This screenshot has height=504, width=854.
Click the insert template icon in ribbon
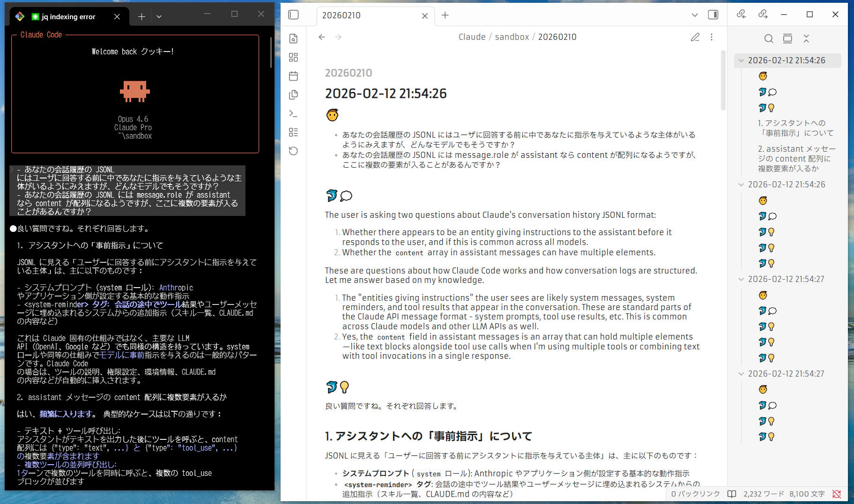click(x=294, y=95)
